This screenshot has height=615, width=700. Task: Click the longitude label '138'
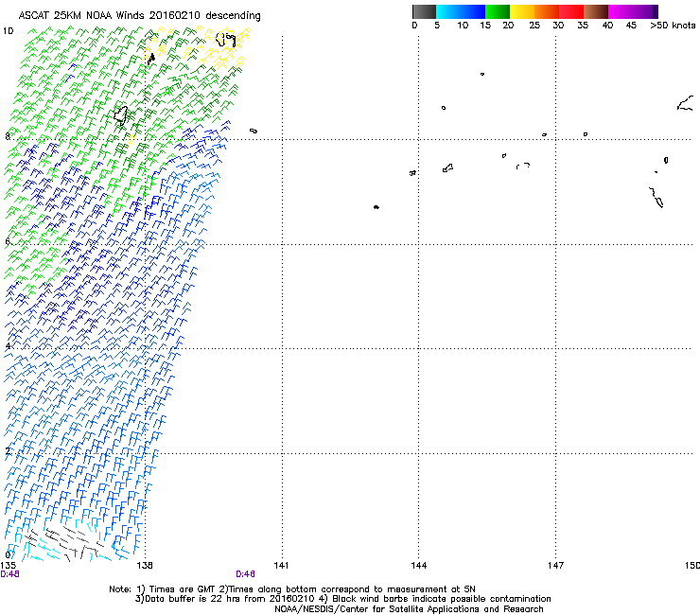(145, 566)
